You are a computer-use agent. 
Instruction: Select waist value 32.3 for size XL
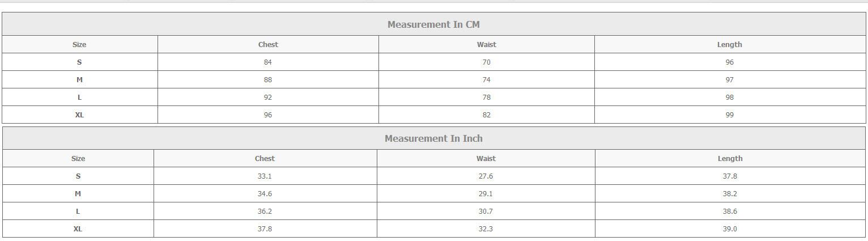pyautogui.click(x=486, y=229)
